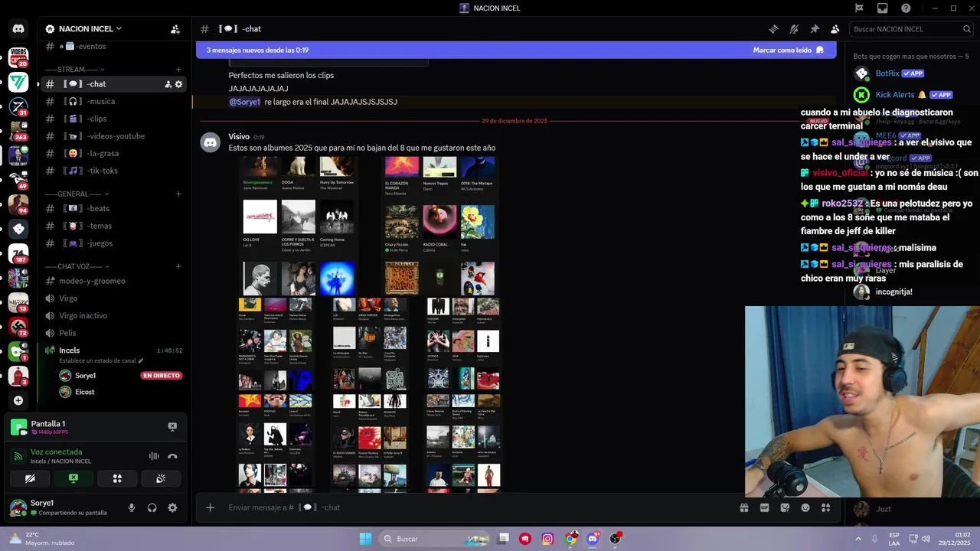The width and height of the screenshot is (980, 551).
Task: Open the -la-grasa channel
Action: 112,154
